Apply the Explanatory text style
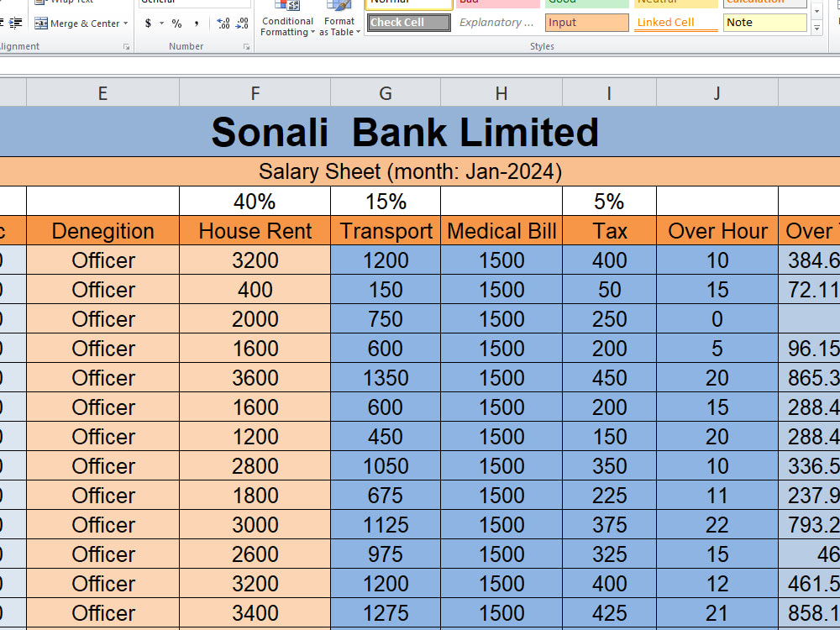Viewport: 840px width, 630px height. pyautogui.click(x=497, y=23)
